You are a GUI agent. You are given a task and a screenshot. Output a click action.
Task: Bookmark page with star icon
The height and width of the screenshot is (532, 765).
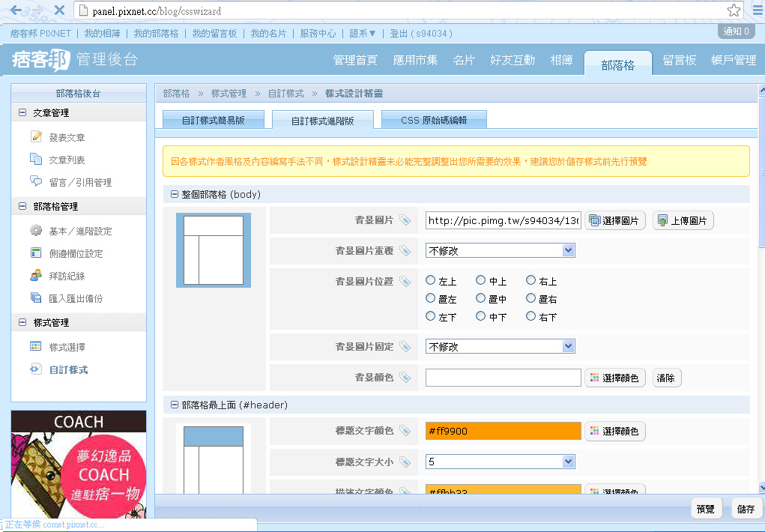(x=734, y=10)
